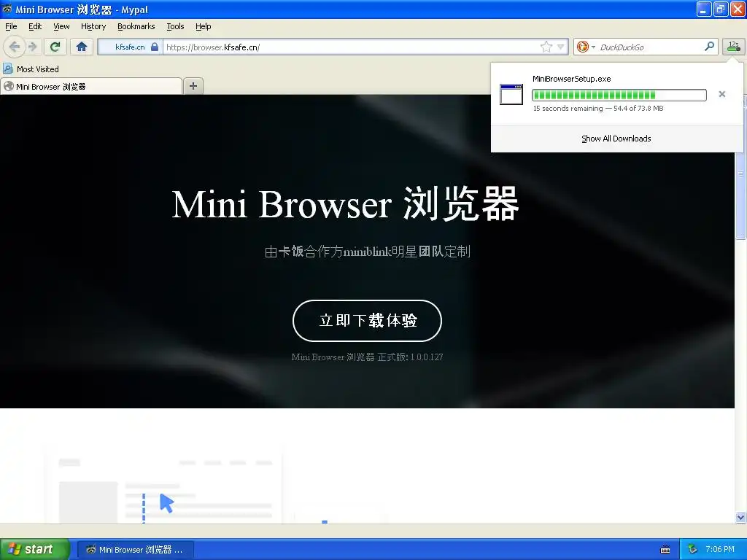Click the MiniBrowserSetup.exe file icon
The image size is (747, 560).
[511, 94]
